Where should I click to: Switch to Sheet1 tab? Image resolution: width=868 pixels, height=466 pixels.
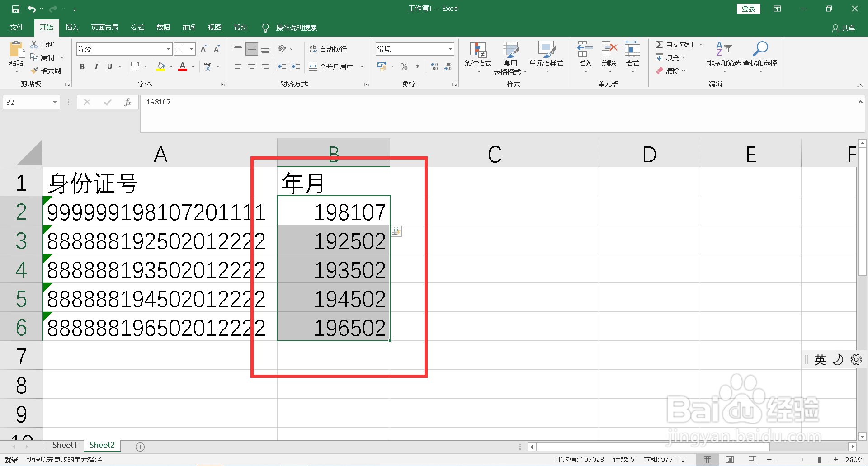pyautogui.click(x=65, y=445)
